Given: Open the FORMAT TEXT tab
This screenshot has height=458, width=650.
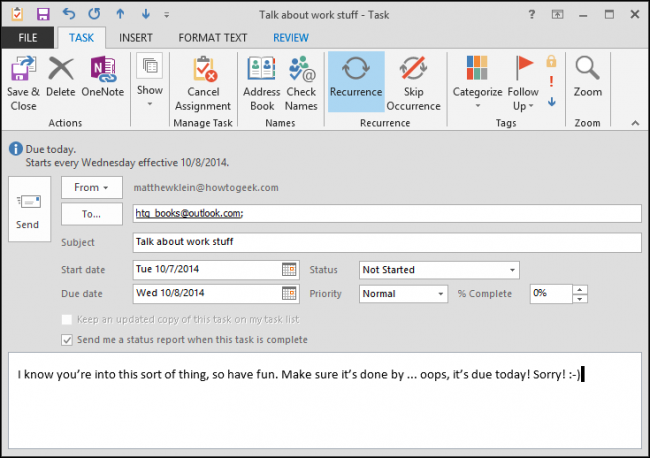Looking at the screenshot, I should [x=213, y=38].
